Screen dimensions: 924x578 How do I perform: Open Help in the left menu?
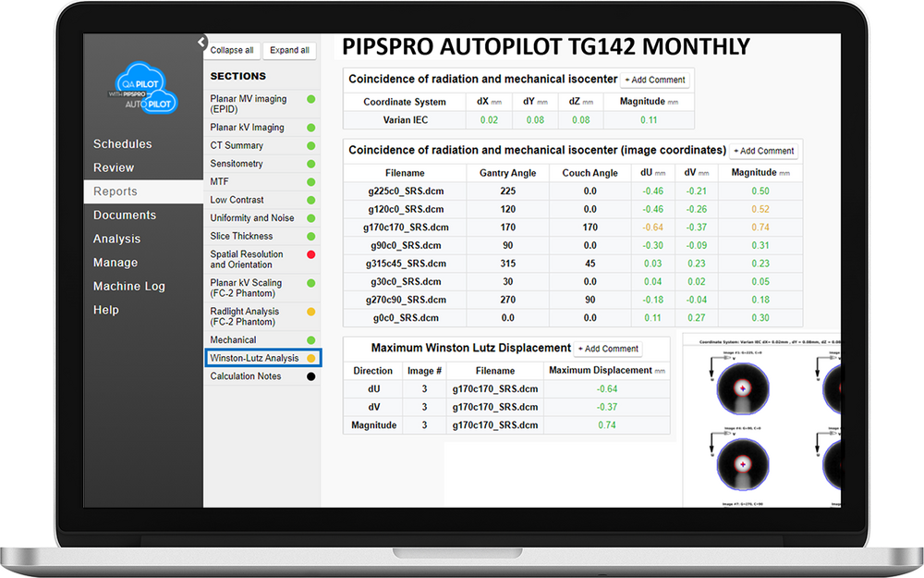tap(106, 310)
